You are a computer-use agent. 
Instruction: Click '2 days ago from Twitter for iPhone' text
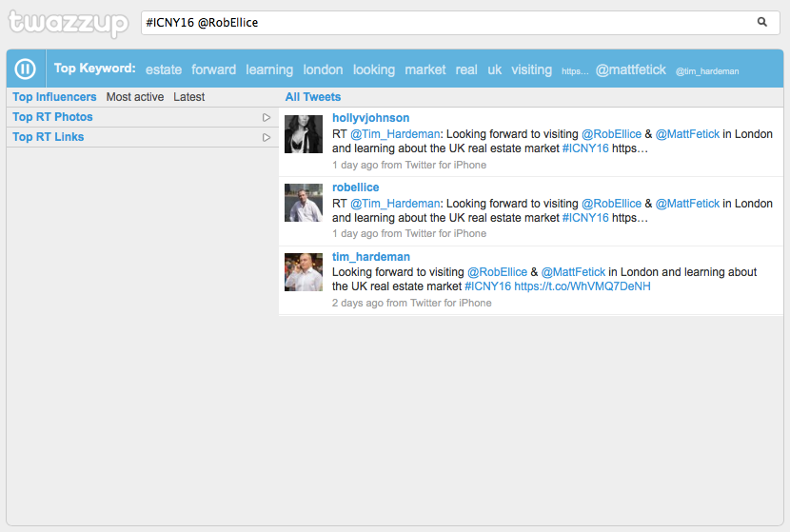tap(411, 303)
